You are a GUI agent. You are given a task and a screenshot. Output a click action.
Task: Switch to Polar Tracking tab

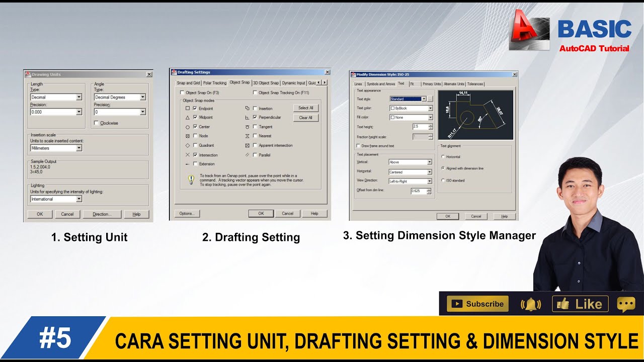pyautogui.click(x=215, y=83)
